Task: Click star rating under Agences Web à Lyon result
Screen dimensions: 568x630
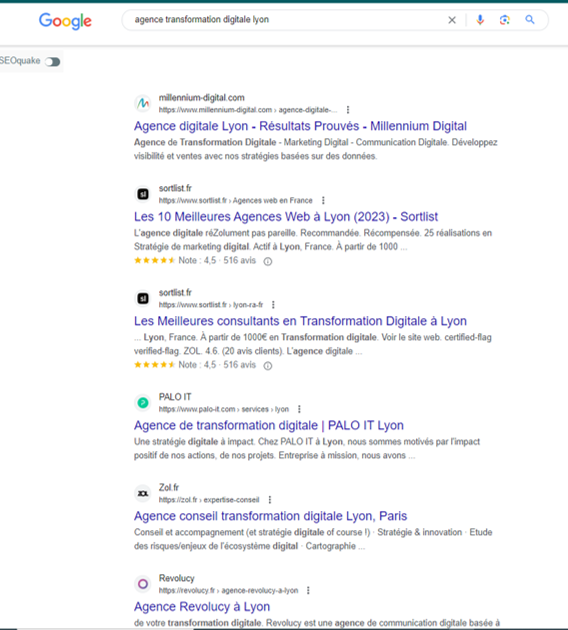Action: pos(154,260)
